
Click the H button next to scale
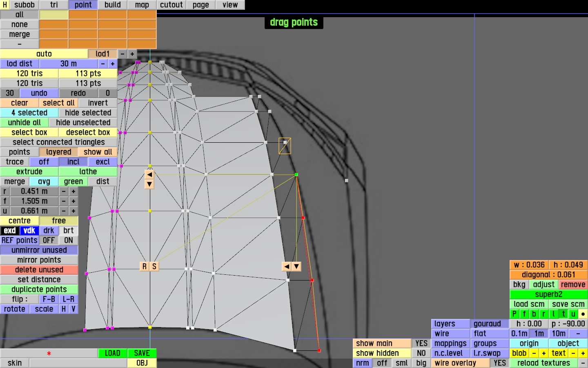[x=64, y=309]
